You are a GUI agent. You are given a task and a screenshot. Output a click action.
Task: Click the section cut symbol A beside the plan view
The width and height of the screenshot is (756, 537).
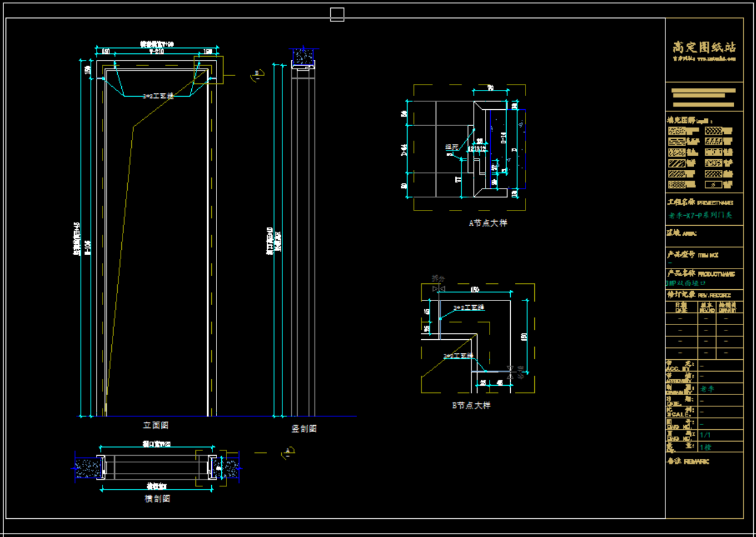[288, 452]
